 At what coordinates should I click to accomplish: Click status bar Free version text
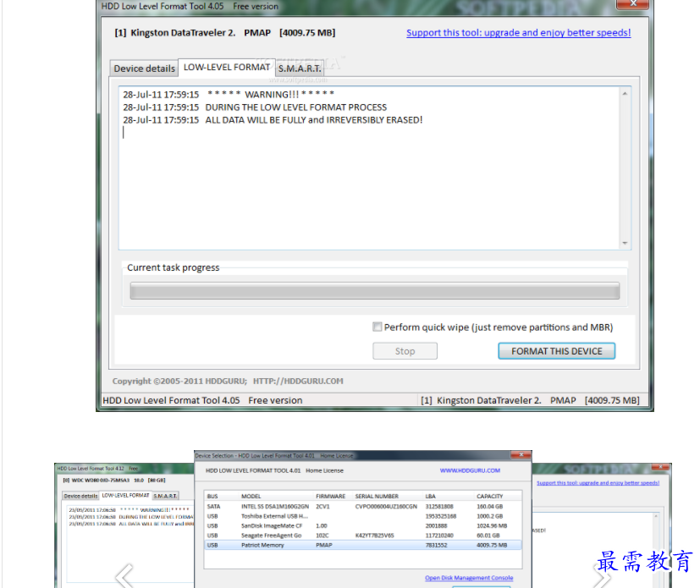pos(275,400)
